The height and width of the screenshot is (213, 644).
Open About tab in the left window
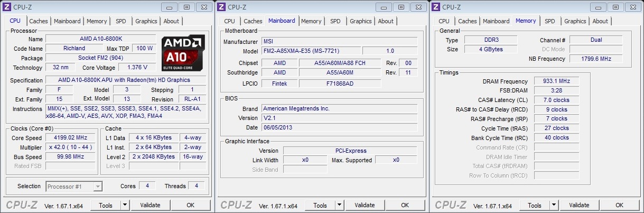coord(171,21)
